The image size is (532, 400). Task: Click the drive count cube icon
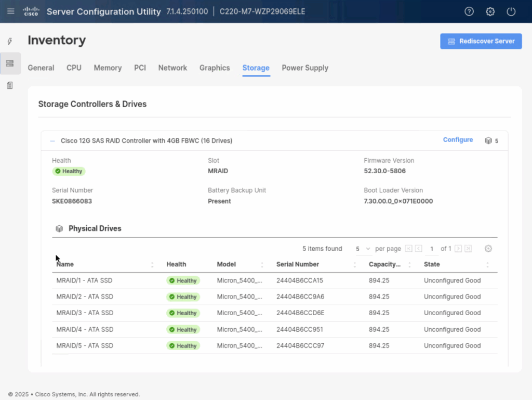point(488,140)
